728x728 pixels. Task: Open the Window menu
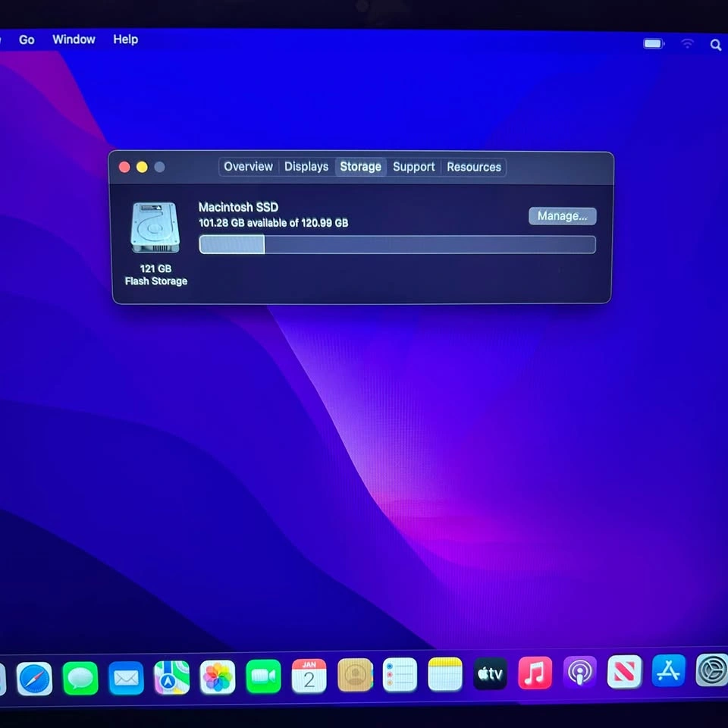coord(74,39)
